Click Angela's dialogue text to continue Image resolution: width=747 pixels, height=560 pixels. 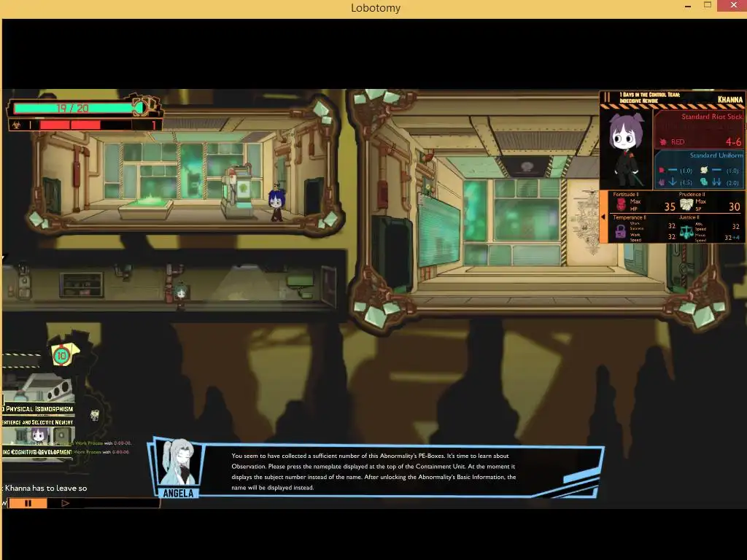373,472
